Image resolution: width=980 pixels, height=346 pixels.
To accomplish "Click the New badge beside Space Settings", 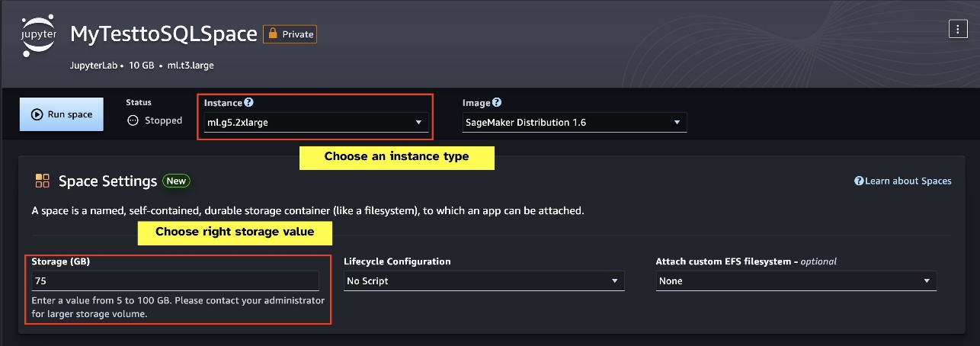I will (176, 181).
